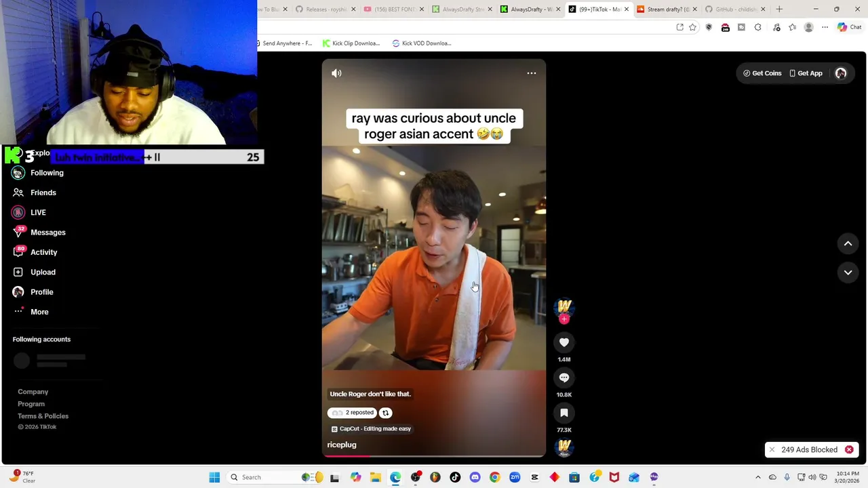Screen dimensions: 868x488
Task: Seek on the video progress bar
Action: coord(434,456)
